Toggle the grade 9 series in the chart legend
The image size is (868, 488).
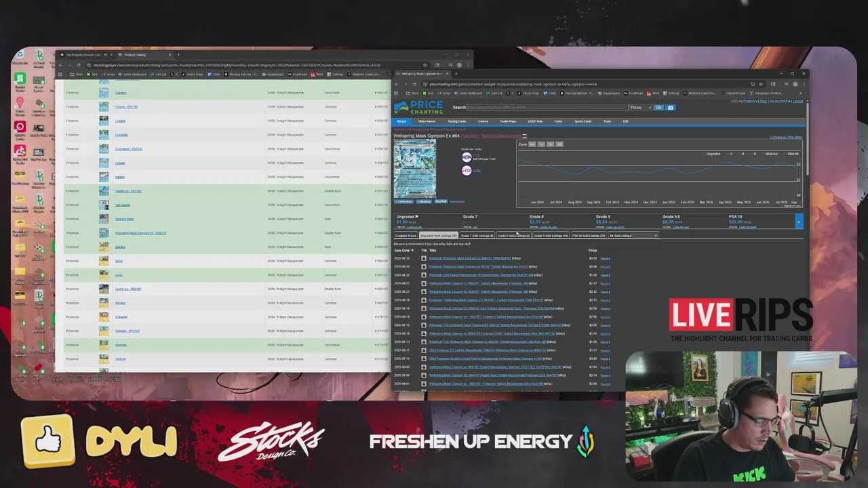(754, 154)
